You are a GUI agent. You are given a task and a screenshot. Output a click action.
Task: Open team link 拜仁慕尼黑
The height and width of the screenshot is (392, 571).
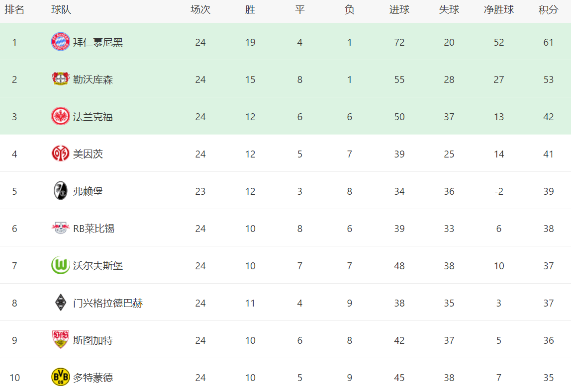tap(98, 42)
